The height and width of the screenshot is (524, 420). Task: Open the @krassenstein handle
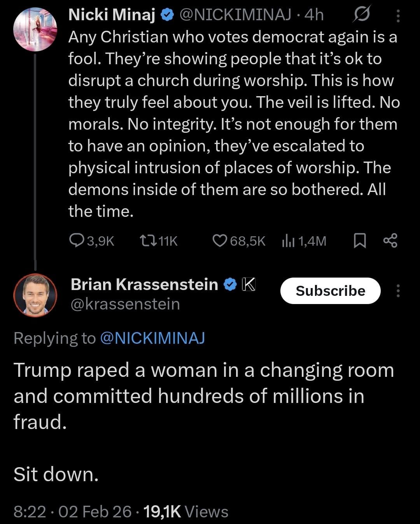[125, 304]
